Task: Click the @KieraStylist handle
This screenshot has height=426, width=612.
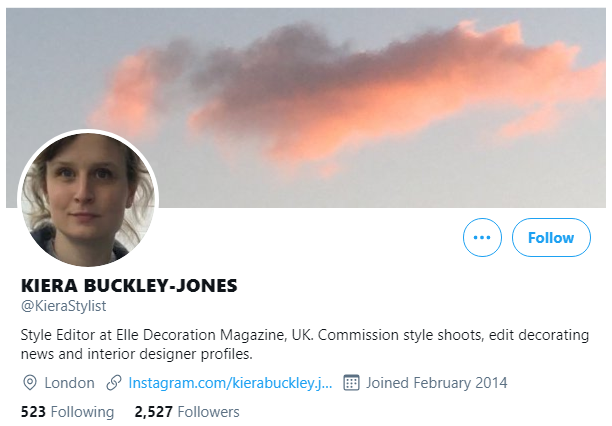Action: (x=63, y=306)
